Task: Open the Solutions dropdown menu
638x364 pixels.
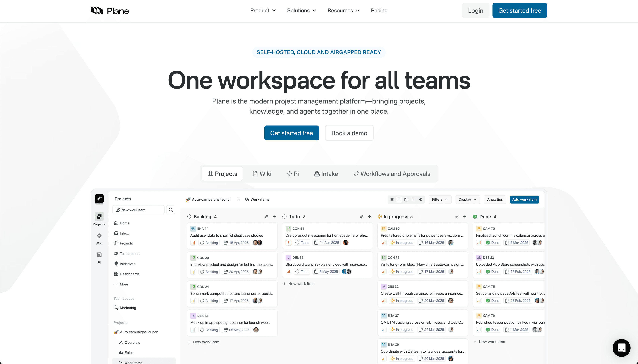Action: (x=302, y=10)
